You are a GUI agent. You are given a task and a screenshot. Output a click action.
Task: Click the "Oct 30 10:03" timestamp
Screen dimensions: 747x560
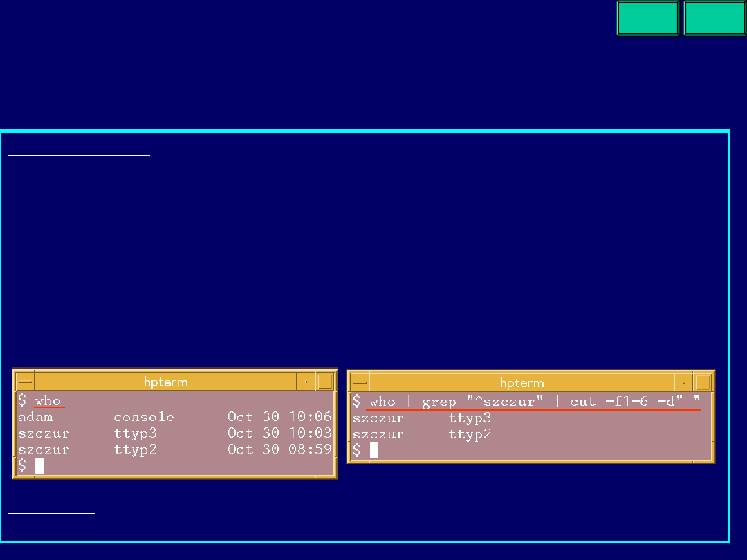coord(279,433)
